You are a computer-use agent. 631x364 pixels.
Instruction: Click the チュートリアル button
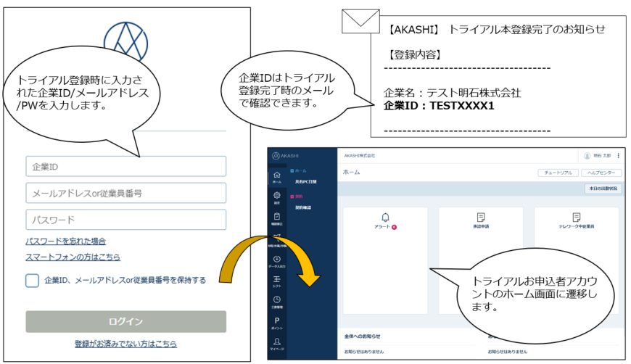558,173
